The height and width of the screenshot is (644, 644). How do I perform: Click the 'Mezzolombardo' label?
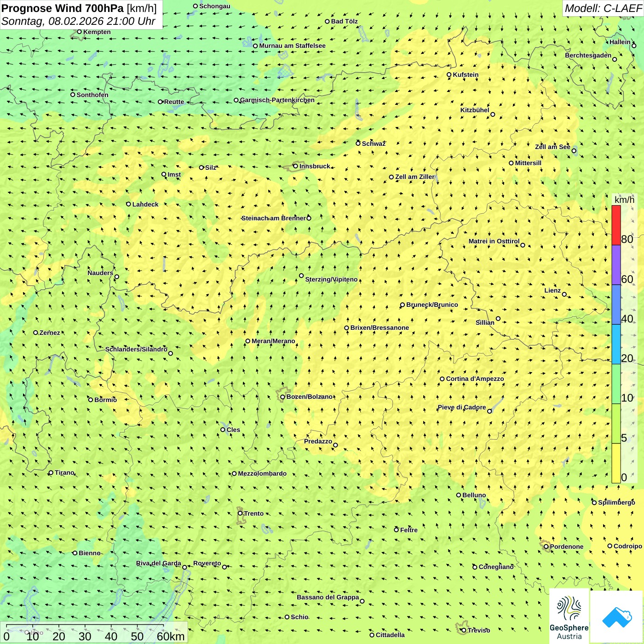coord(262,473)
